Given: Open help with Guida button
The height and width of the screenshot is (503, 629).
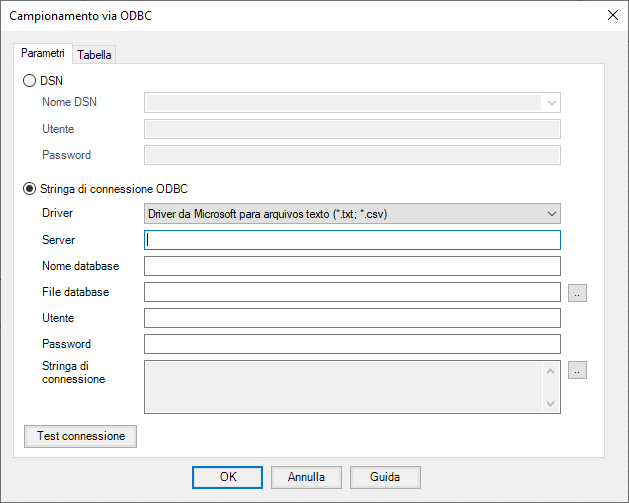Looking at the screenshot, I should [385, 477].
